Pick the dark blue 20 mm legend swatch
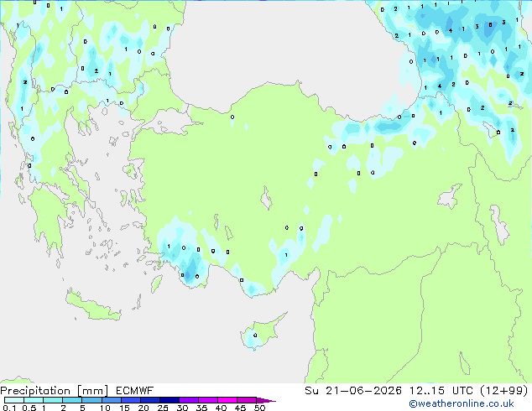The height and width of the screenshot is (411, 532). point(150,400)
